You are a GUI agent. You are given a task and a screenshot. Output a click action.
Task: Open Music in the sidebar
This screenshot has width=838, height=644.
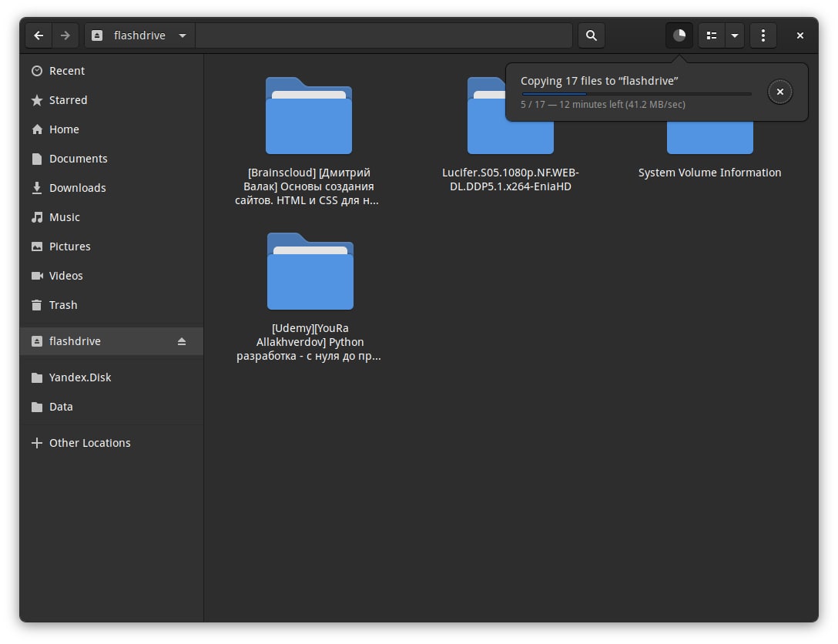tap(111, 217)
